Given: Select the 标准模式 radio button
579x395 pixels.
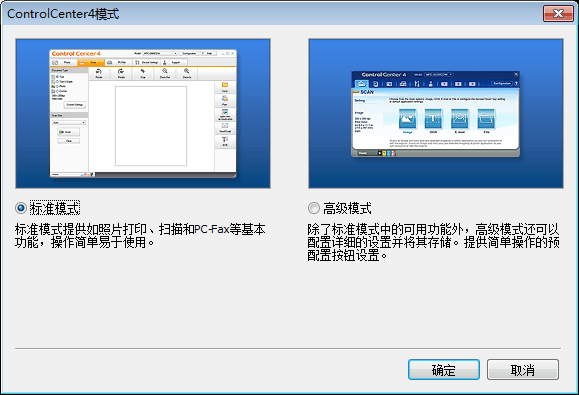Looking at the screenshot, I should click(21, 208).
